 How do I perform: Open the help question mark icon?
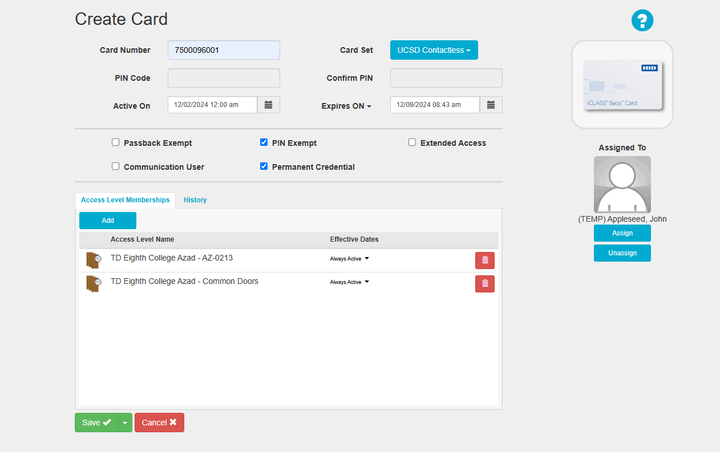[x=642, y=21]
